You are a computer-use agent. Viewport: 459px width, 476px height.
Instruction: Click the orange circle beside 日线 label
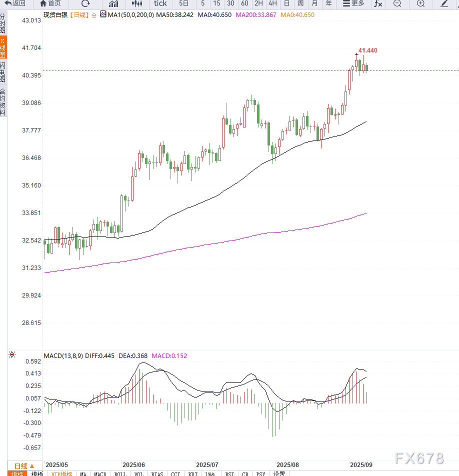click(x=93, y=15)
